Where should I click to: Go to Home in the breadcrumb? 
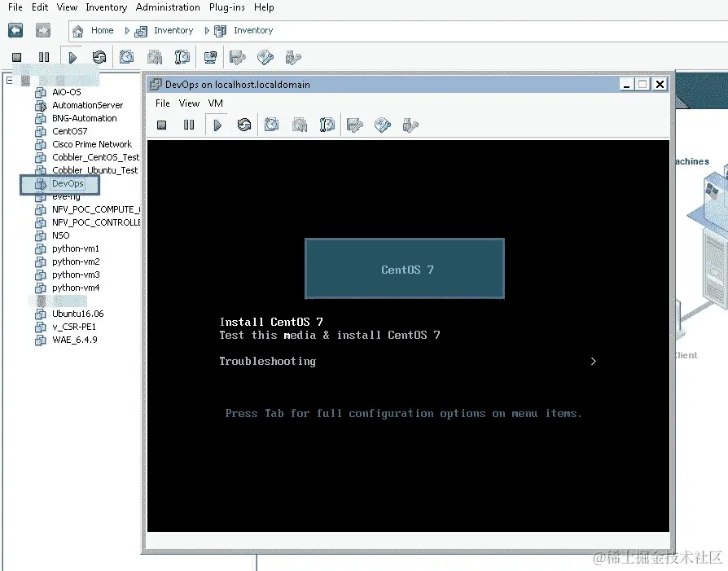click(x=102, y=30)
